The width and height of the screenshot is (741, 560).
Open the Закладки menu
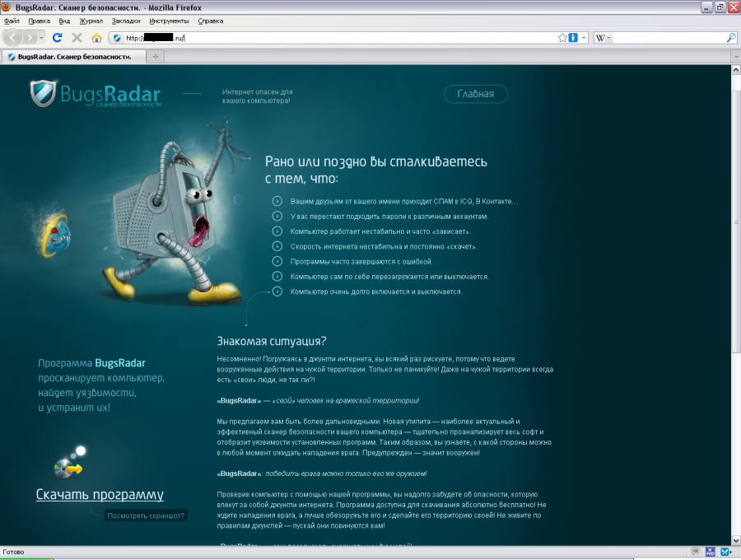coord(126,21)
